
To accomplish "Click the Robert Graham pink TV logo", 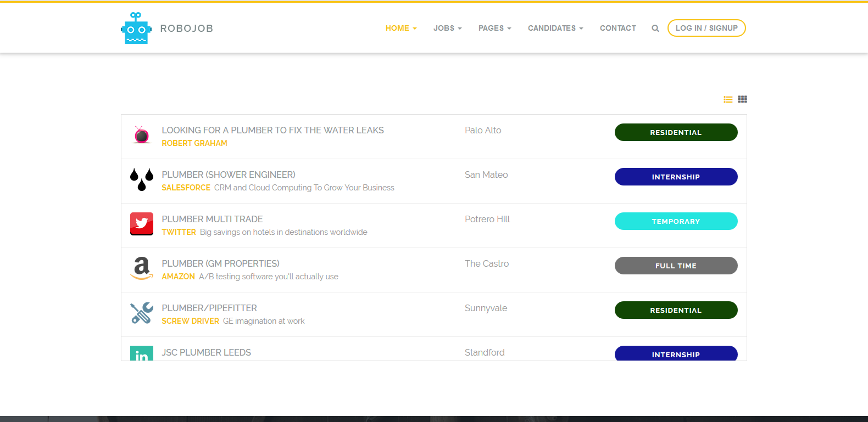I will (x=142, y=135).
